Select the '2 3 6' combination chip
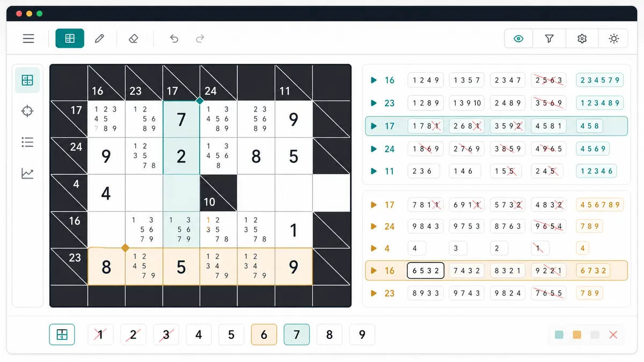This screenshot has width=644, height=362. pyautogui.click(x=423, y=172)
